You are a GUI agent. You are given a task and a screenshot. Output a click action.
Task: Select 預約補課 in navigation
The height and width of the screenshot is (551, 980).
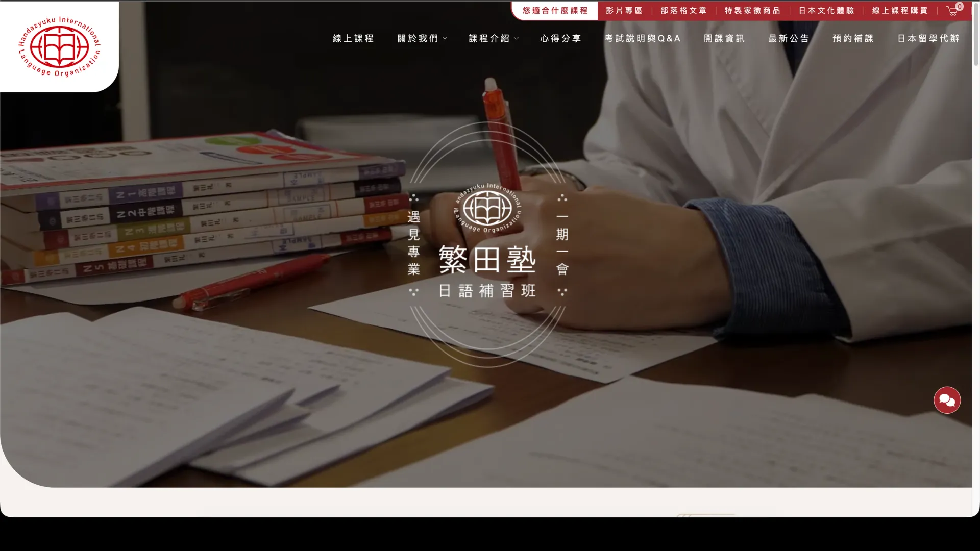click(x=853, y=39)
